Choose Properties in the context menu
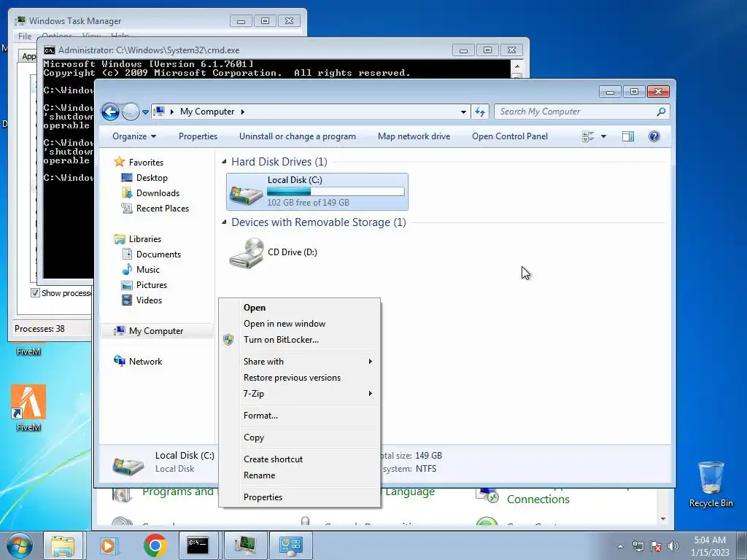 point(300,497)
